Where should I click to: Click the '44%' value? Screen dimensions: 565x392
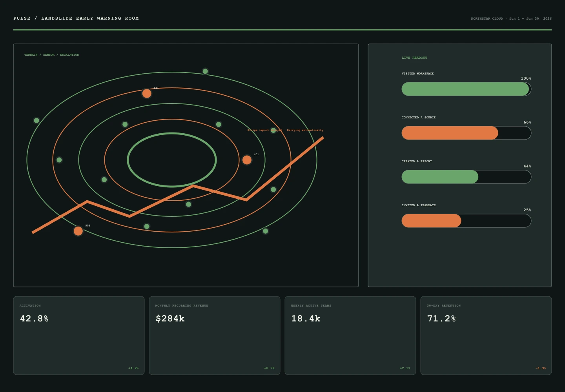[527, 166]
